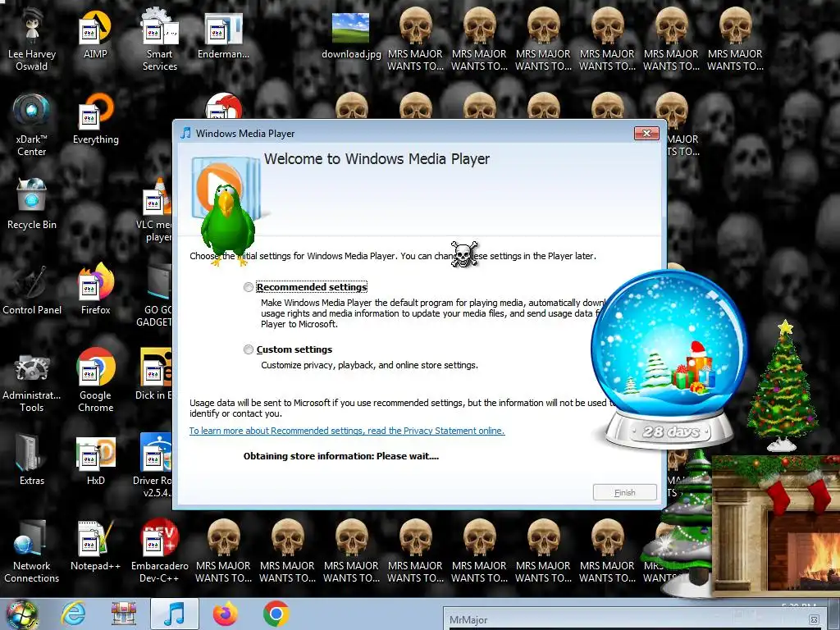Click the Windows Media Player taskbar button
Viewport: 840px width, 630px height.
click(175, 614)
